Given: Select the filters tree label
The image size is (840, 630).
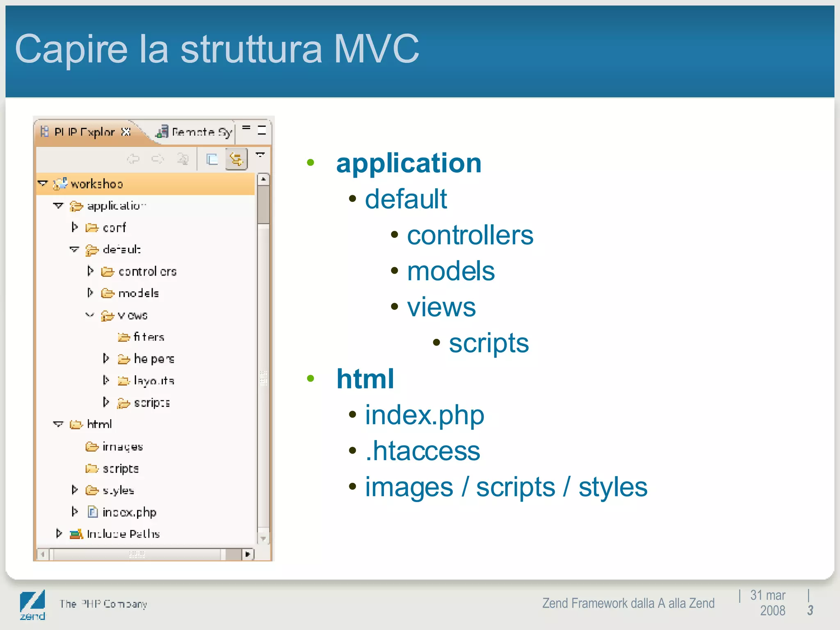Looking at the screenshot, I should (149, 337).
